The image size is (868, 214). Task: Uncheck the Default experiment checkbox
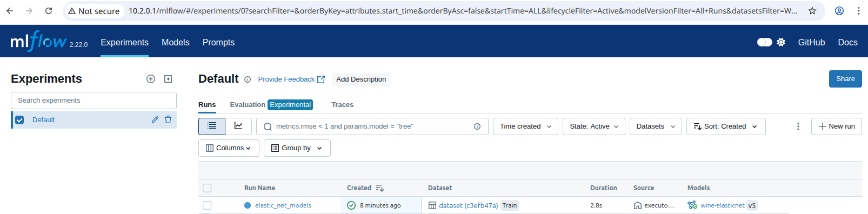pos(19,120)
